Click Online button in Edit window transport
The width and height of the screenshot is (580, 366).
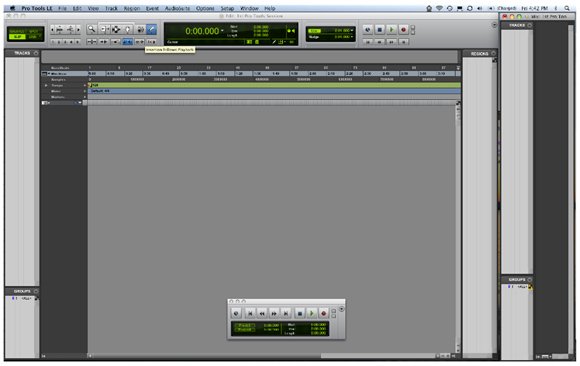[x=367, y=30]
